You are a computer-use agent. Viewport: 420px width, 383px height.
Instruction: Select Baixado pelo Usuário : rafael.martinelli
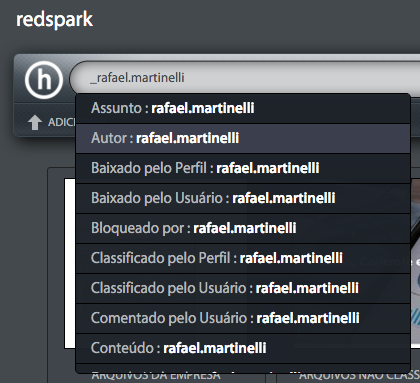click(243, 198)
